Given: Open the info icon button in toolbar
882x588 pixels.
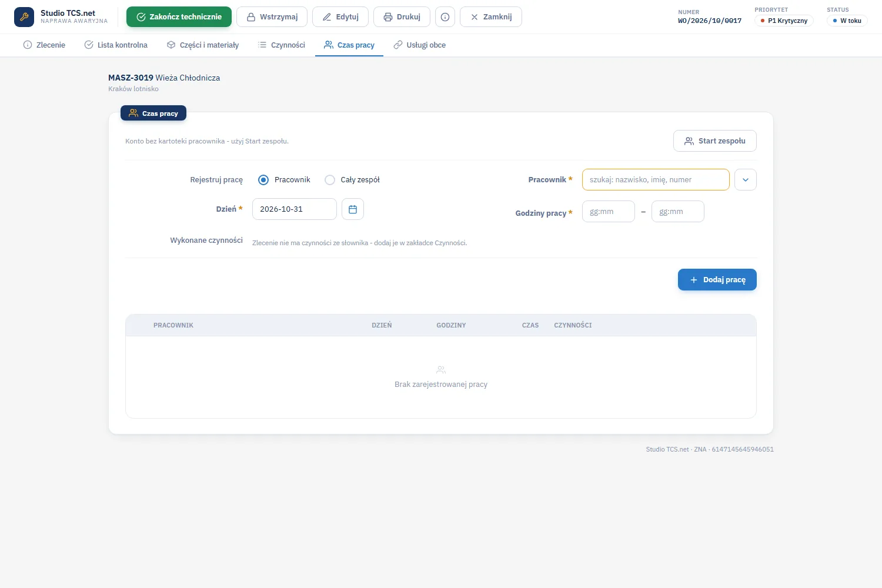Looking at the screenshot, I should (445, 17).
